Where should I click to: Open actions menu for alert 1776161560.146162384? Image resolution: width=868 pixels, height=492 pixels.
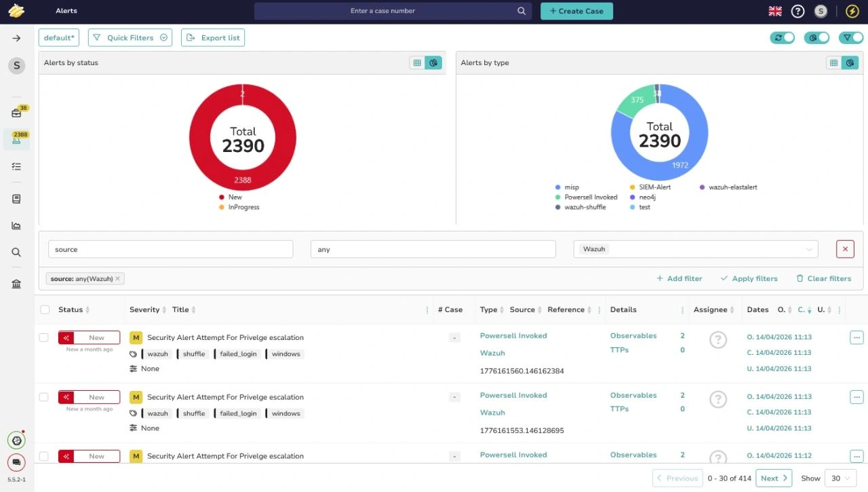point(856,337)
